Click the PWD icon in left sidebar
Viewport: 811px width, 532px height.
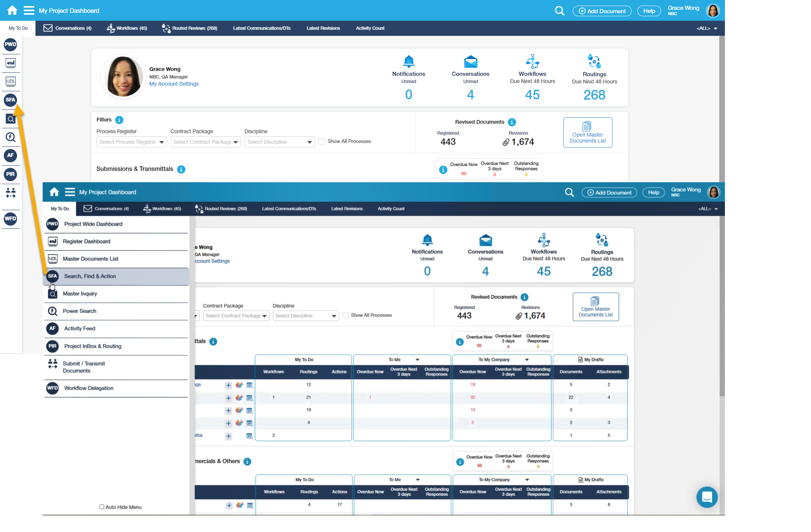pos(11,45)
